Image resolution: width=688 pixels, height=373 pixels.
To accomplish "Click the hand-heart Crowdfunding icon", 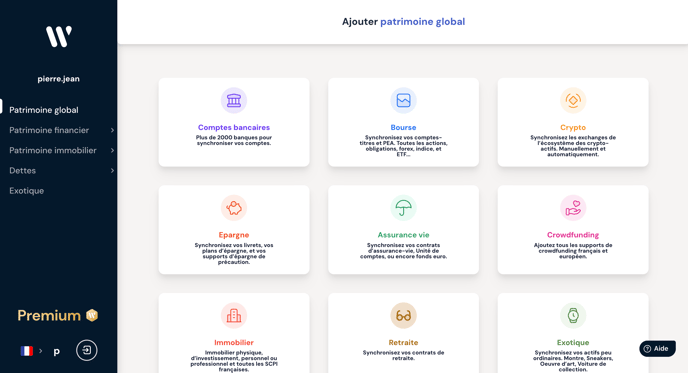I will [573, 208].
